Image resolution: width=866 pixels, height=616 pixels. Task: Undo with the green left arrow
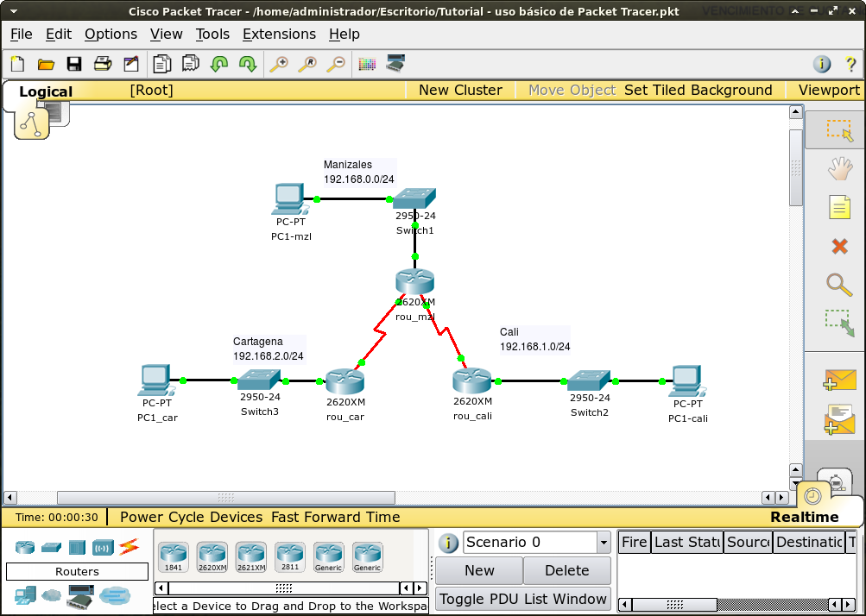[219, 64]
